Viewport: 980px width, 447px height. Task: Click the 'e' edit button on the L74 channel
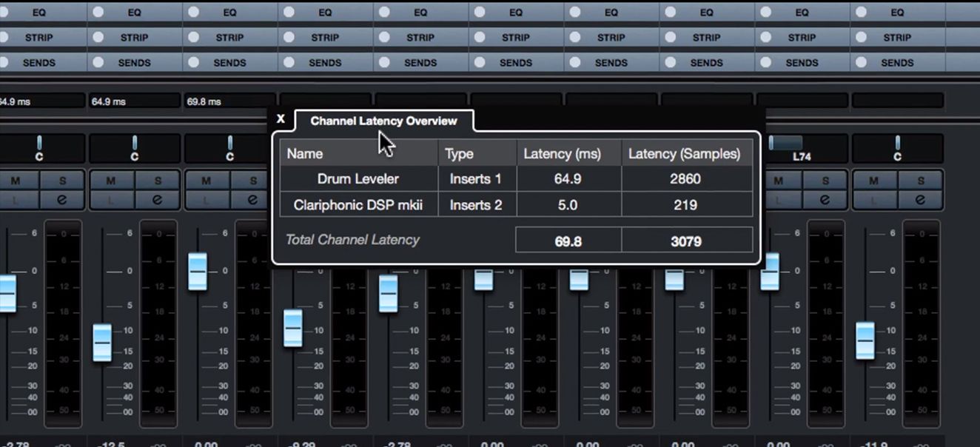(825, 199)
